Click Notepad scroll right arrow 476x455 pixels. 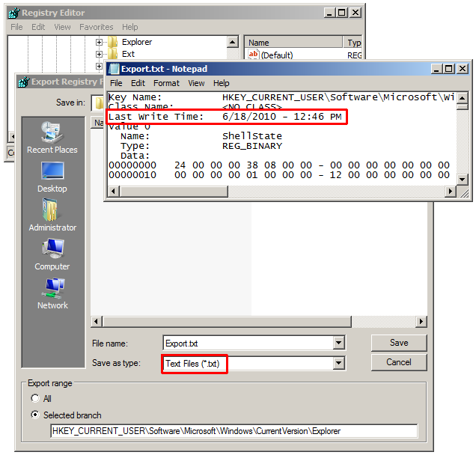click(x=451, y=192)
